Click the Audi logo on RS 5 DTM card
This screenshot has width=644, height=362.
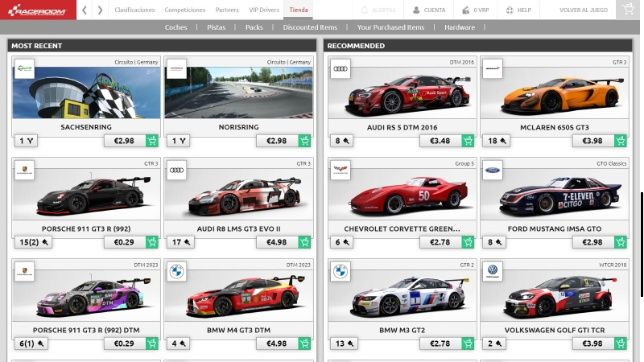[341, 68]
